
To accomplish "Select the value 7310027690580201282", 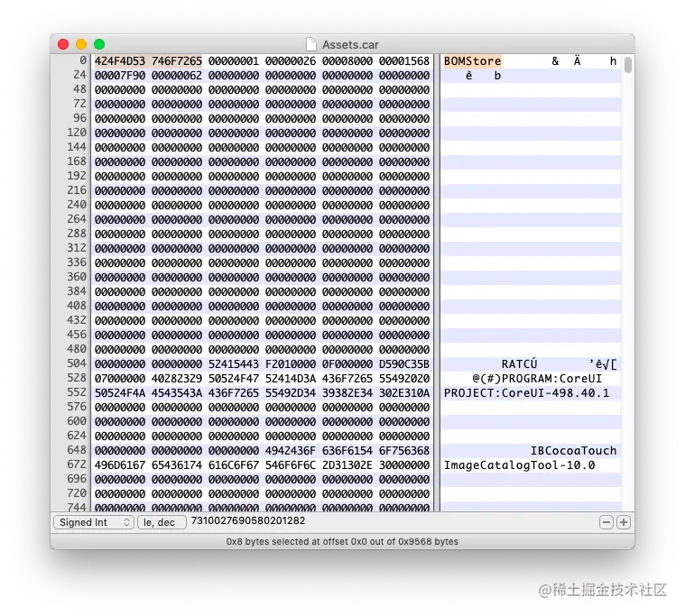I will pos(248,520).
